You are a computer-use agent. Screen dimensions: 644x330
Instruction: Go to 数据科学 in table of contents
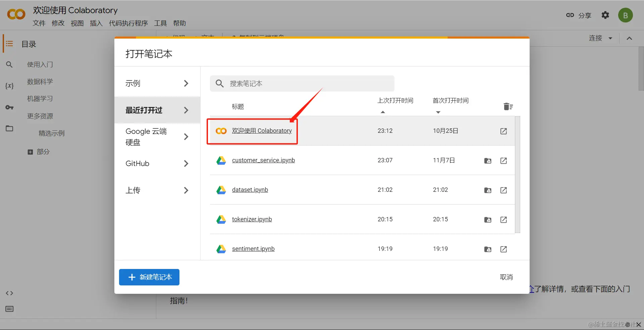tap(40, 81)
